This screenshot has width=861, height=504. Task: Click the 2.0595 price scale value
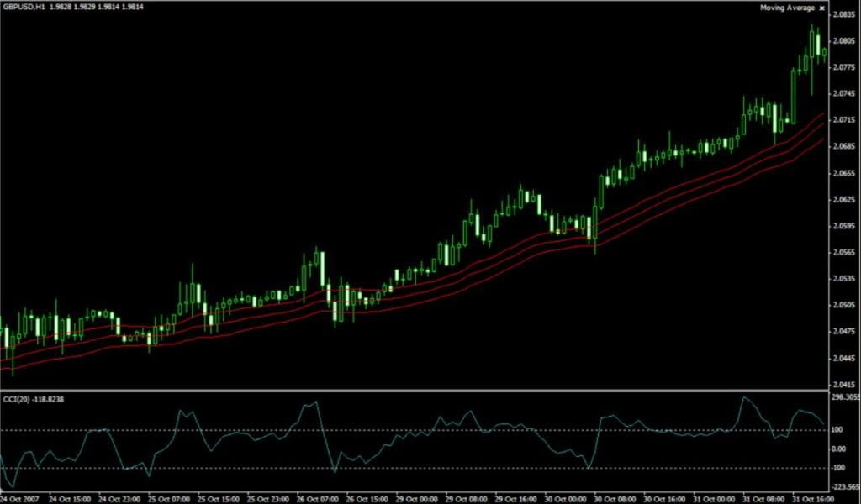coord(844,228)
